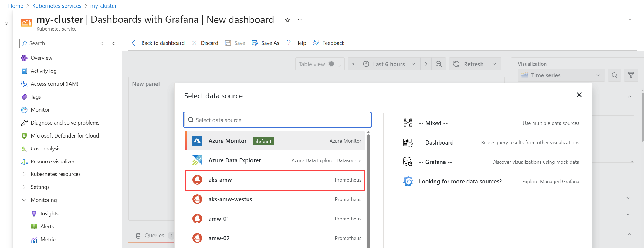Click the Explore Managed Grafana icon
This screenshot has width=644, height=248.
[408, 181]
